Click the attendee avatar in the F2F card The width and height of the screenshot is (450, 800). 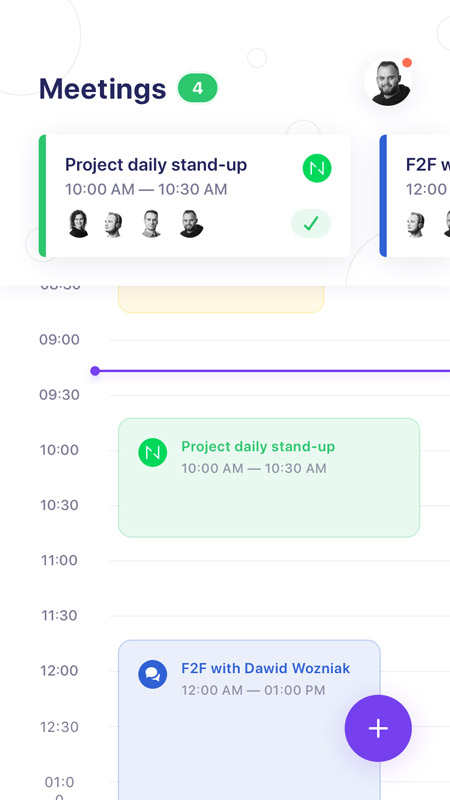pos(416,224)
